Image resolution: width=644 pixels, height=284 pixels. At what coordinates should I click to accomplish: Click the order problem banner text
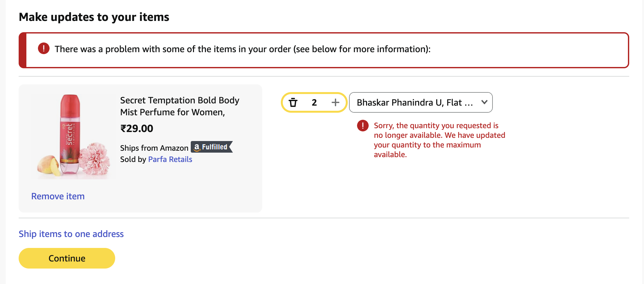[242, 49]
